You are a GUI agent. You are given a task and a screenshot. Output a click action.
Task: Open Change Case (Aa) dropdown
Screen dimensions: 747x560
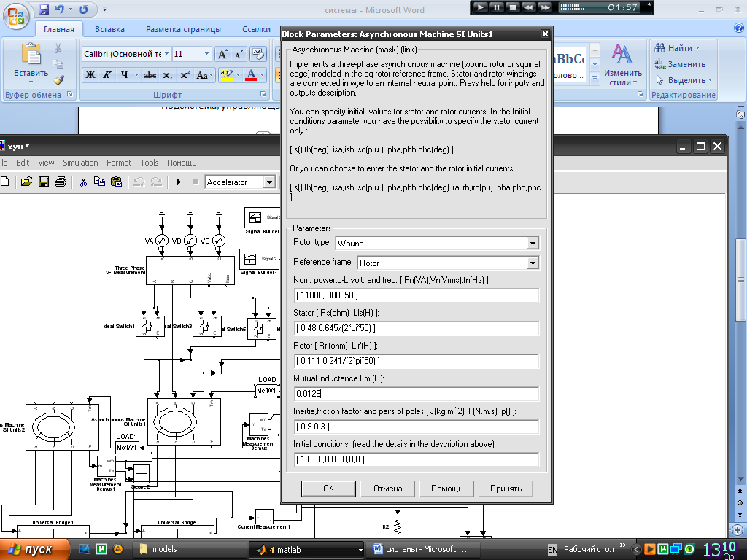coord(204,75)
